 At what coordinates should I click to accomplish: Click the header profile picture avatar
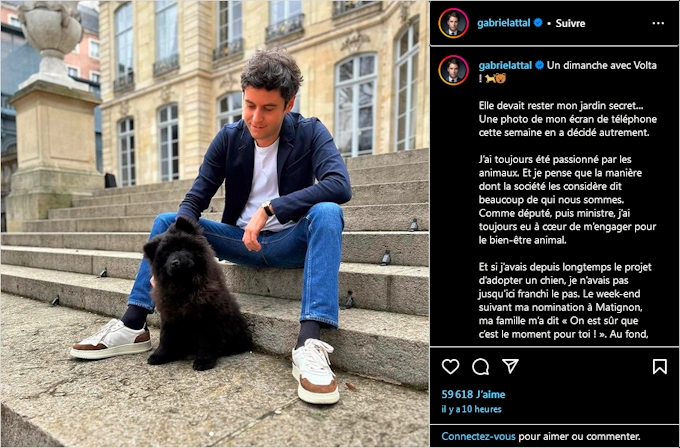point(453,23)
